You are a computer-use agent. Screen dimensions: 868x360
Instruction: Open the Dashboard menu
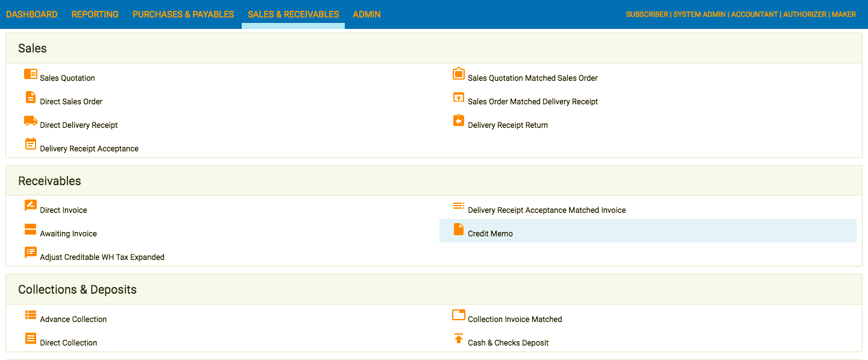[x=32, y=14]
